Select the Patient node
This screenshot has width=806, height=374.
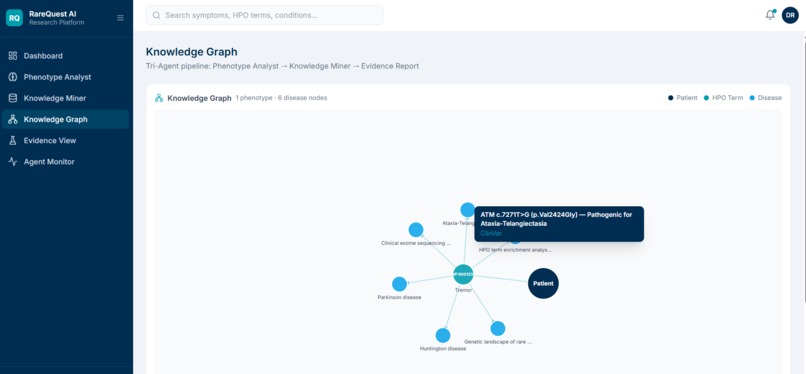543,283
